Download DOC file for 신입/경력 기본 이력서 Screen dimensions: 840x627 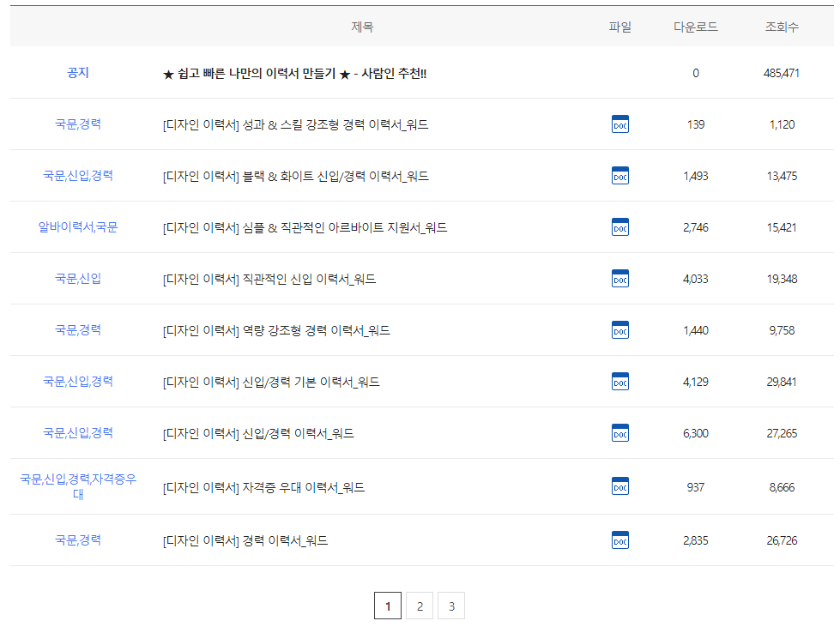(x=619, y=381)
